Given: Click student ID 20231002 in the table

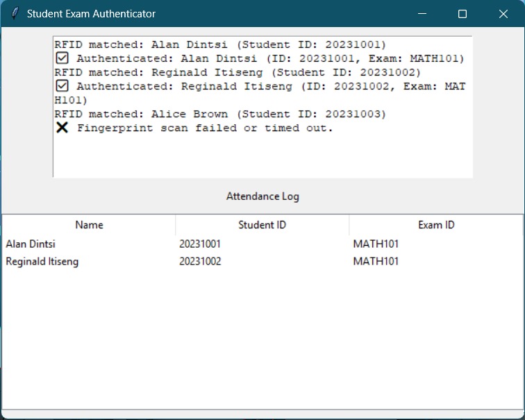Looking at the screenshot, I should point(200,261).
